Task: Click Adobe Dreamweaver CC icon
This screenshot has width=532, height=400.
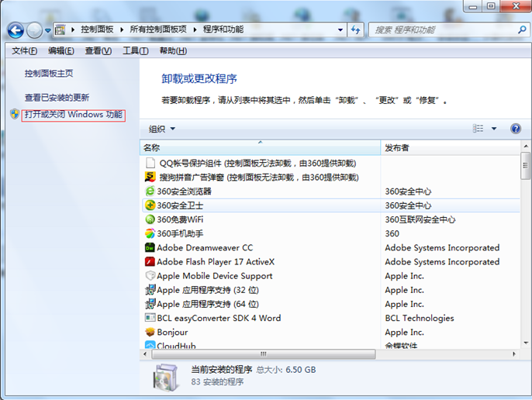Action: pos(150,247)
